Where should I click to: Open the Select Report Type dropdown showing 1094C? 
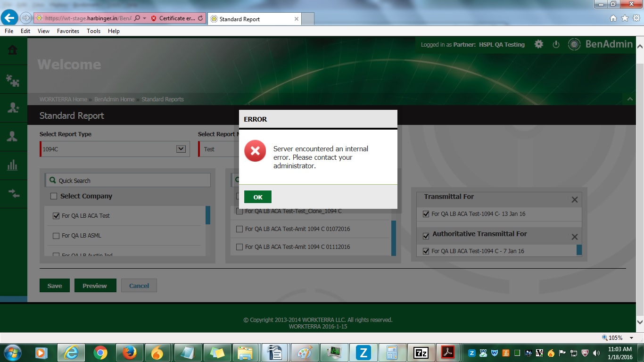pos(181,148)
